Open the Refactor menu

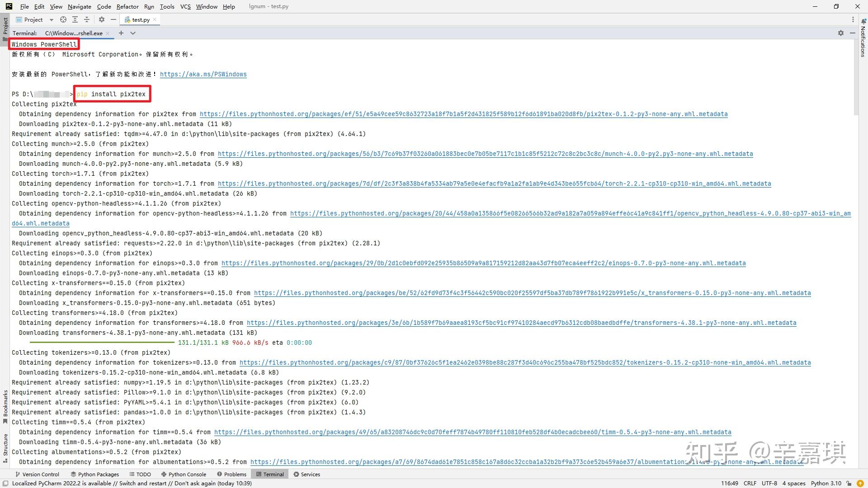point(127,6)
